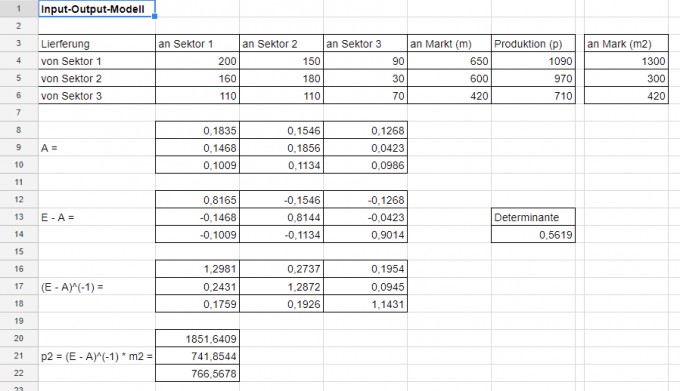Select inverse matrix value 1,2872
Image resolution: width=680 pixels, height=391 pixels.
[281, 286]
